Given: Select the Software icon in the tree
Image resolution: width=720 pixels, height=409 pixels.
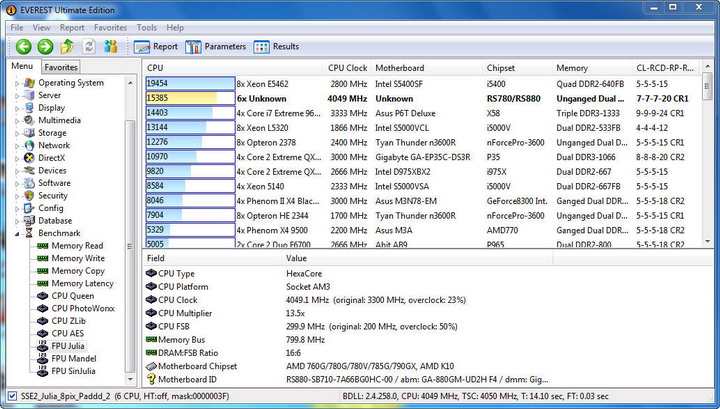Looking at the screenshot, I should pos(29,183).
